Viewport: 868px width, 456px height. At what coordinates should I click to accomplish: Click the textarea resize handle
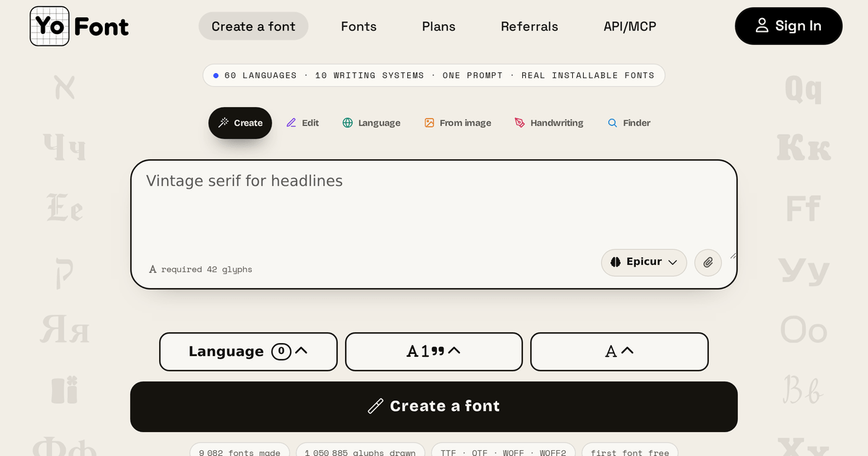tap(733, 255)
